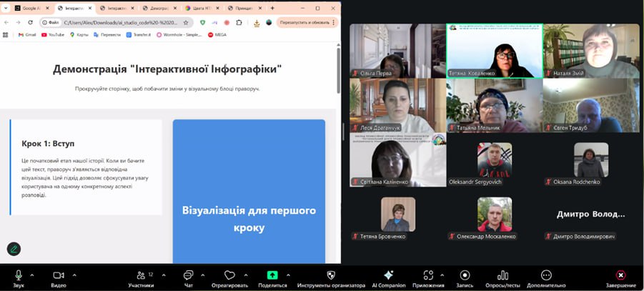Start recording with the Запись button
The width and height of the screenshot is (644, 291).
465,275
